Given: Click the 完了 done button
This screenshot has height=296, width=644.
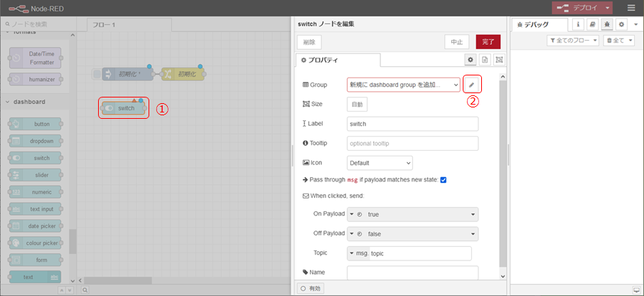Looking at the screenshot, I should 488,42.
